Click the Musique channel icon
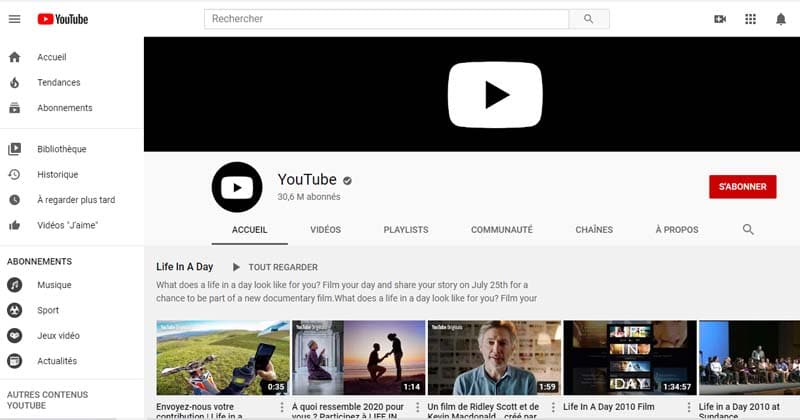 [15, 285]
